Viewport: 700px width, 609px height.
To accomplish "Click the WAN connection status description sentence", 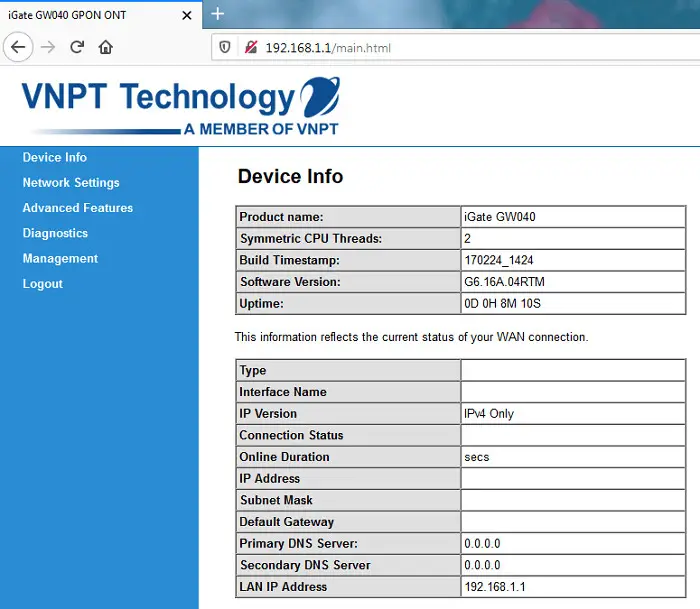I will pos(411,337).
